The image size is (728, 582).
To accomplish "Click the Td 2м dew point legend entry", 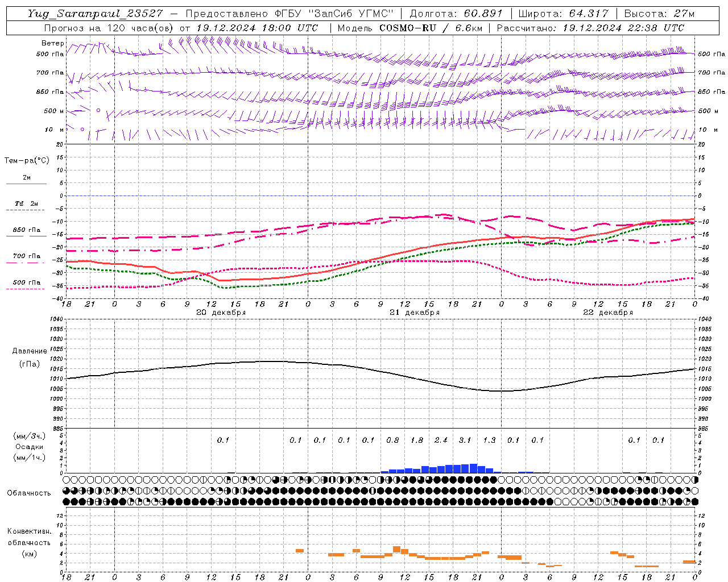I will click(x=26, y=203).
